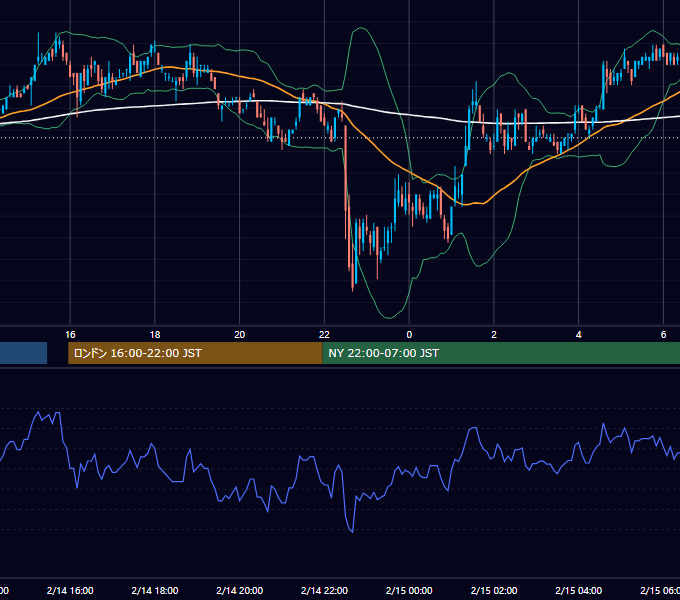This screenshot has width=680, height=600.
Task: Click the 2/15 02:00 date label
Action: point(494,590)
